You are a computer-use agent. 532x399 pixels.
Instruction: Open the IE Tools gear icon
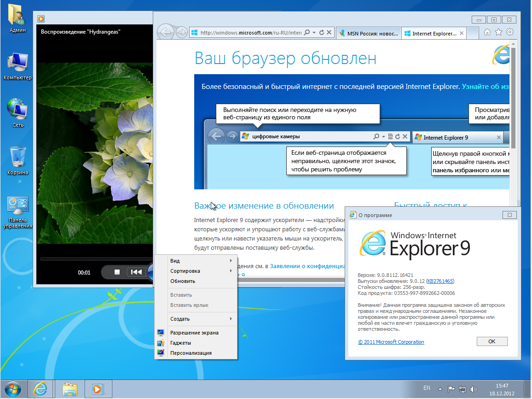509,32
